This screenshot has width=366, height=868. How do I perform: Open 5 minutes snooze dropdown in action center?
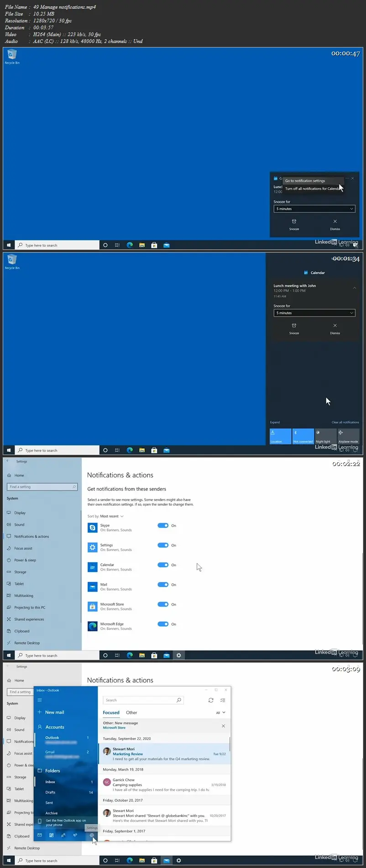coord(314,313)
